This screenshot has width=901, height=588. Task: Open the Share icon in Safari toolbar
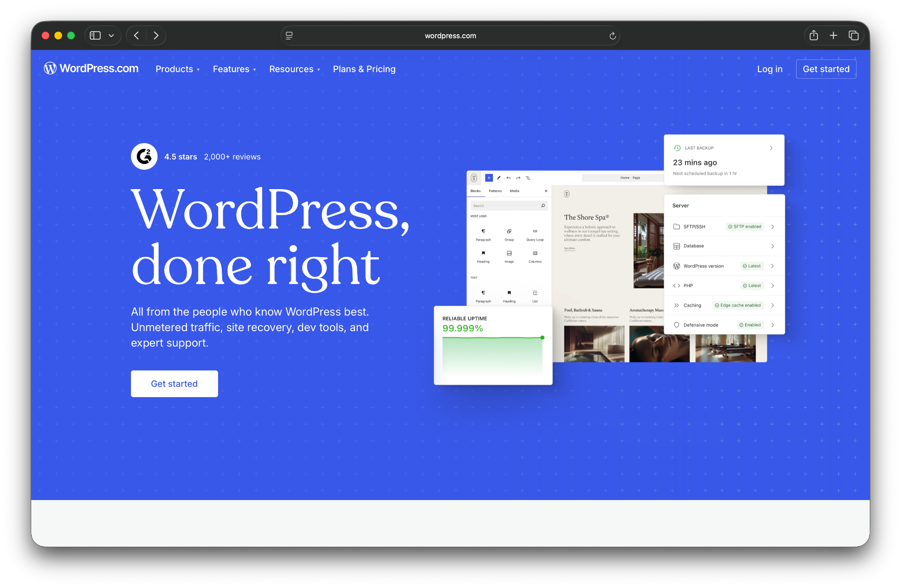pyautogui.click(x=814, y=35)
